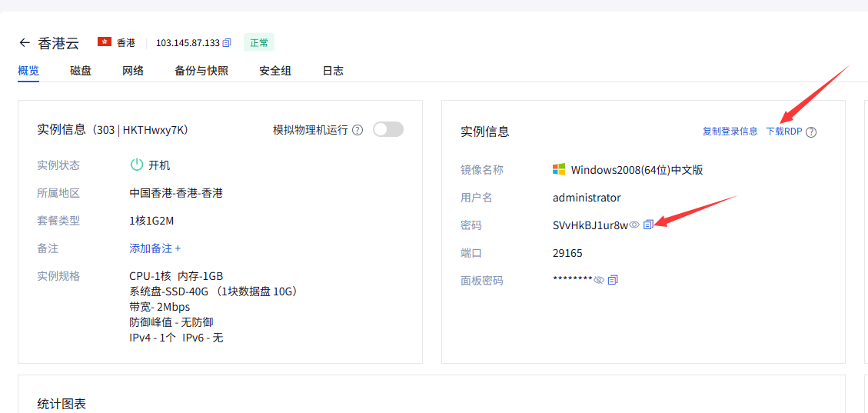Click 添加备注 + to add a note
The height and width of the screenshot is (413, 868).
(155, 248)
